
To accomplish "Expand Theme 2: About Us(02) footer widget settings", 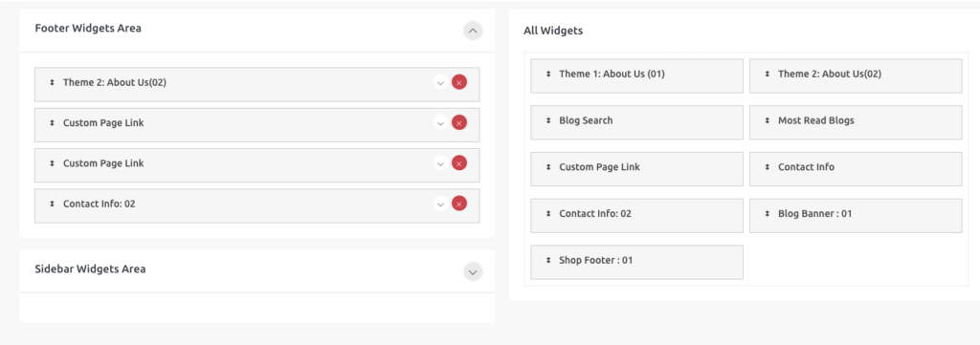I will click(x=440, y=82).
